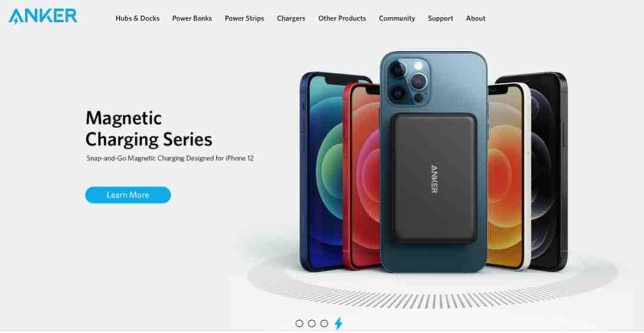Viewport: 644px width, 333px height.
Task: Go to the About page
Action: (476, 18)
